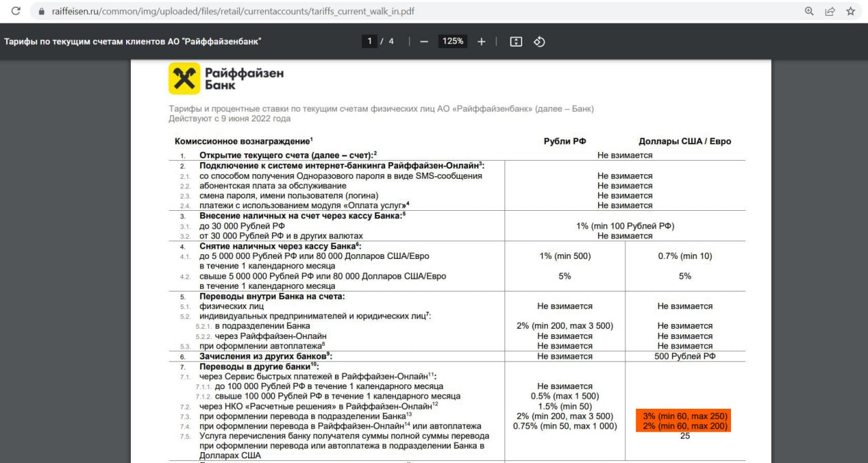Click row "смена пароля, имени пользователя"

[289, 195]
